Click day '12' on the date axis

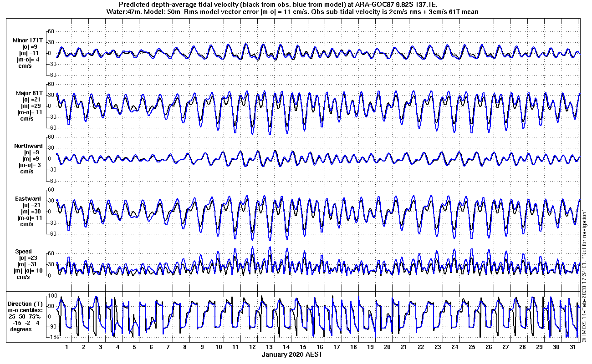coord(252,347)
